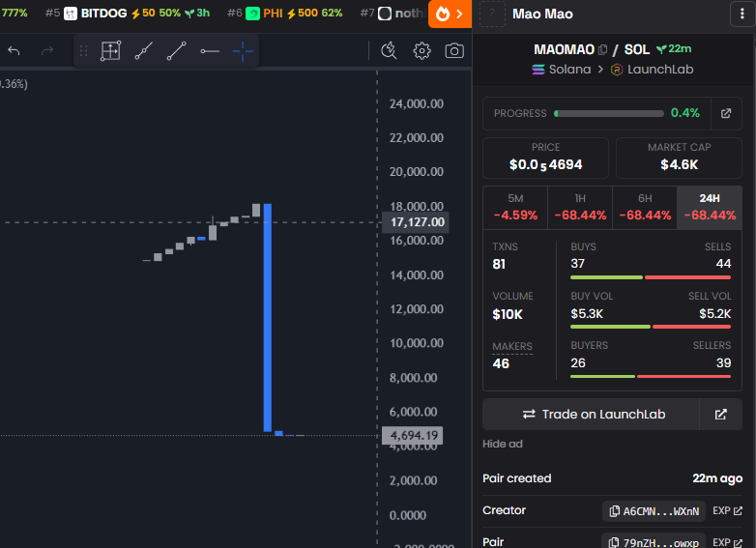
Task: Click the redo arrow in chart toolbar
Action: click(47, 50)
